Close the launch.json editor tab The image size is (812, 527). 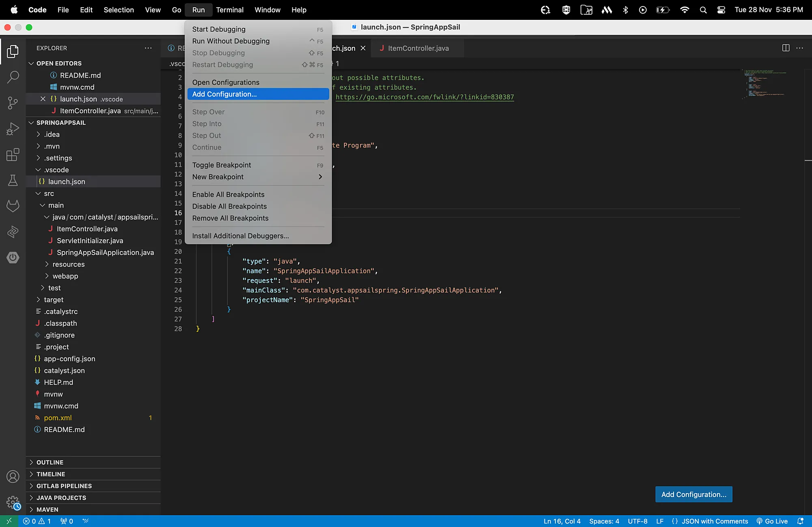click(x=363, y=48)
